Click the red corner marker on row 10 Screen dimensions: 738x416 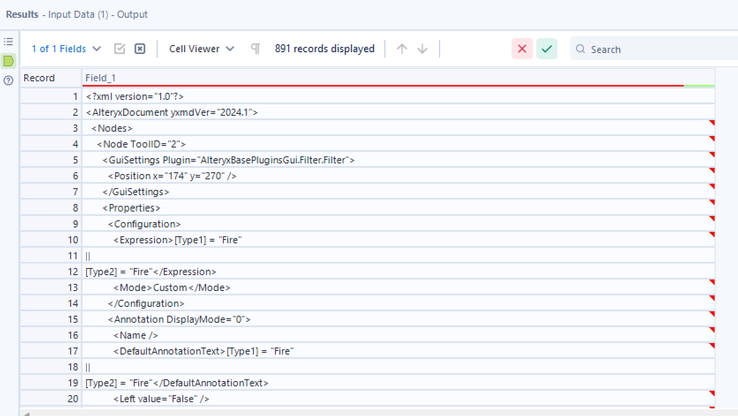pyautogui.click(x=712, y=234)
